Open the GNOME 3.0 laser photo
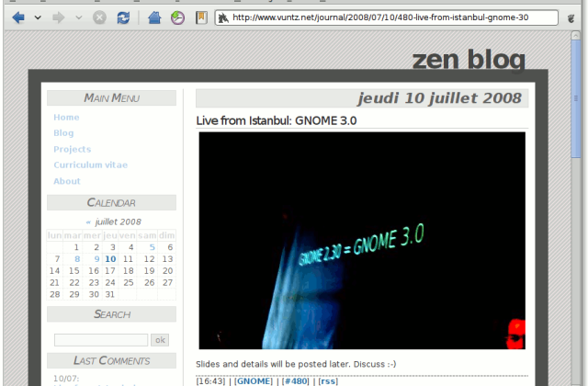Image resolution: width=588 pixels, height=386 pixels. point(362,241)
